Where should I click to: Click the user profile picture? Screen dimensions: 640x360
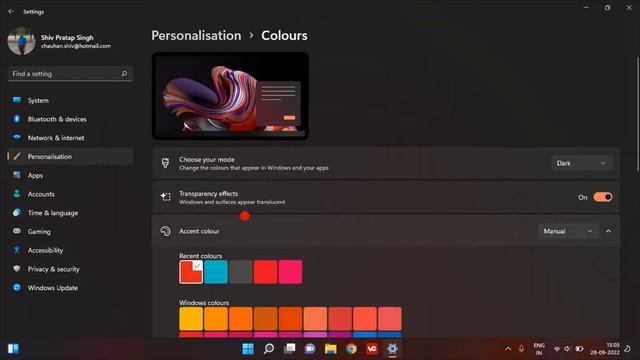pos(21,41)
